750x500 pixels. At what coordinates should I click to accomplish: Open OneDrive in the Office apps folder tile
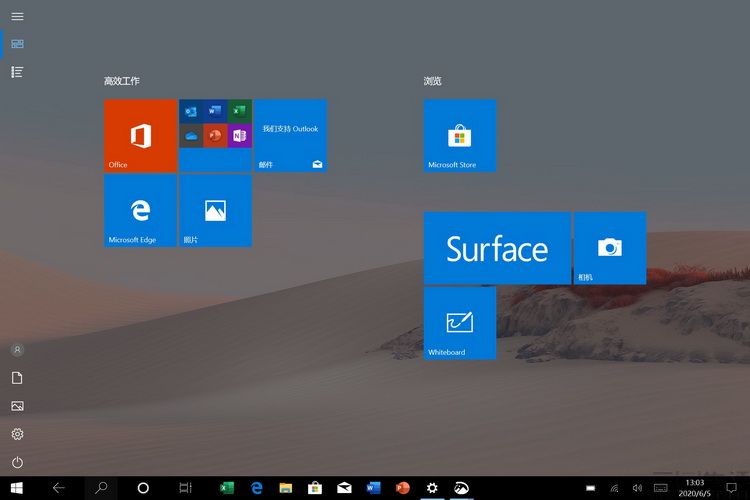191,136
